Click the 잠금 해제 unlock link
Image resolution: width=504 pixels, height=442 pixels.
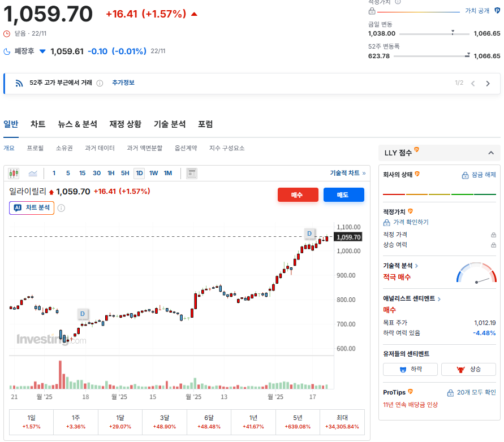coord(479,175)
